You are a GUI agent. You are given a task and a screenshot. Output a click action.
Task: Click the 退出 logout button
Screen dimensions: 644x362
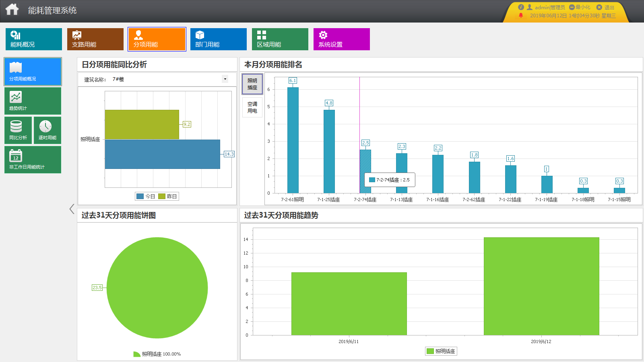click(x=605, y=7)
